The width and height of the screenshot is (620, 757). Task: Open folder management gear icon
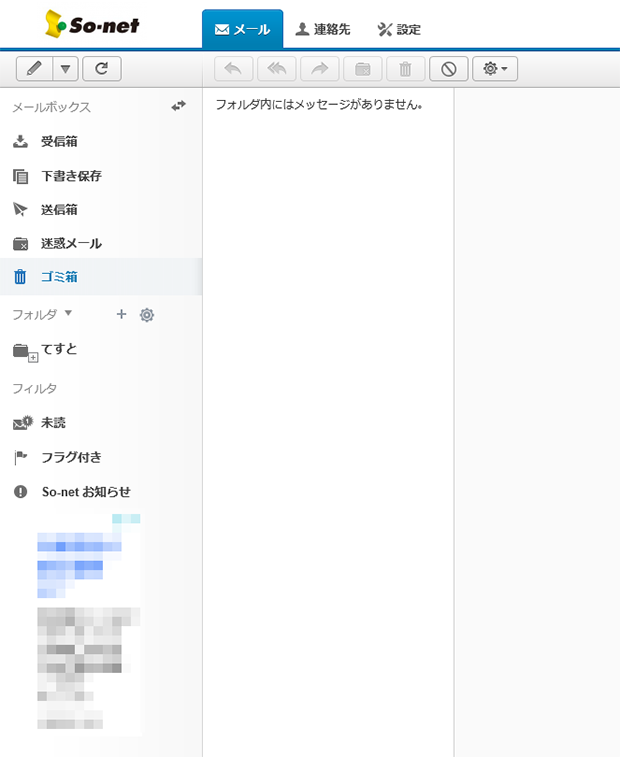(147, 315)
